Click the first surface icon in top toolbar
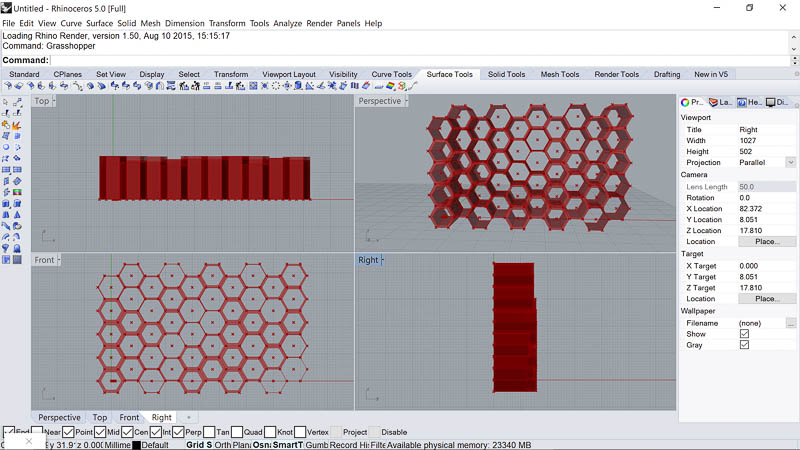800x450 pixels. pos(8,86)
